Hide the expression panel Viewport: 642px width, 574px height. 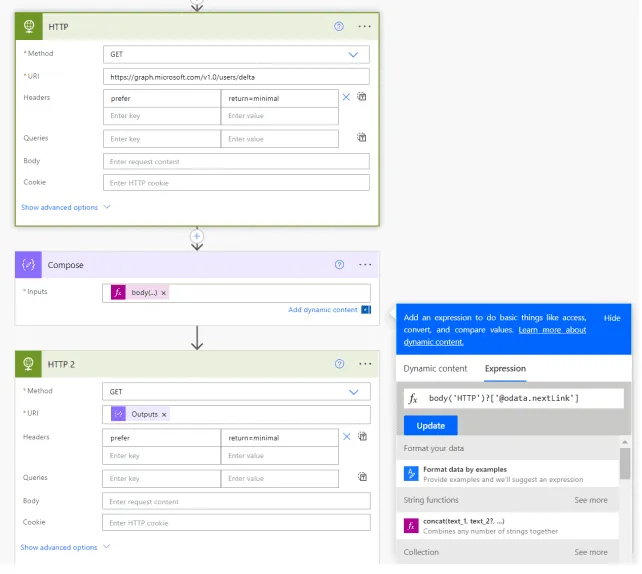[x=612, y=318]
